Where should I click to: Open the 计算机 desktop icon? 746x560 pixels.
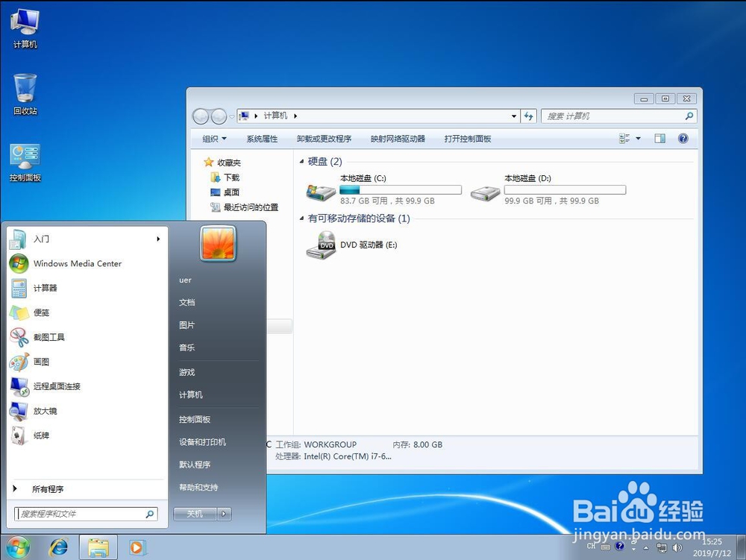coord(25,28)
